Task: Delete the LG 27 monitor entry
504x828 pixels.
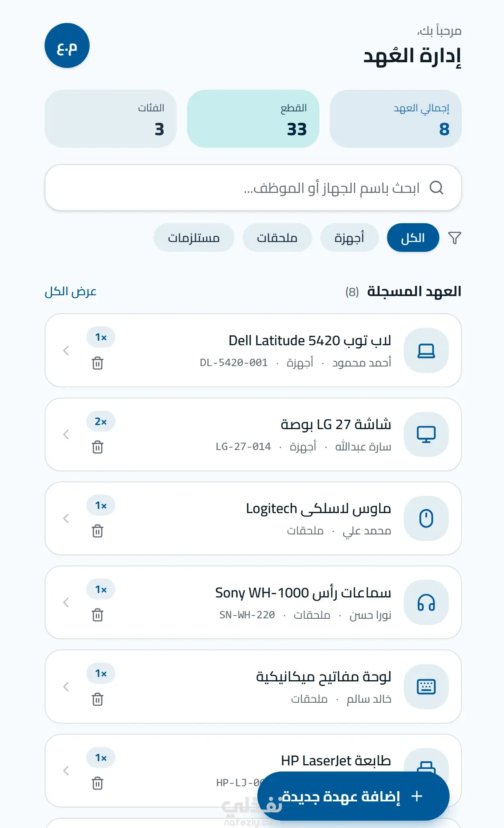Action: 97,447
